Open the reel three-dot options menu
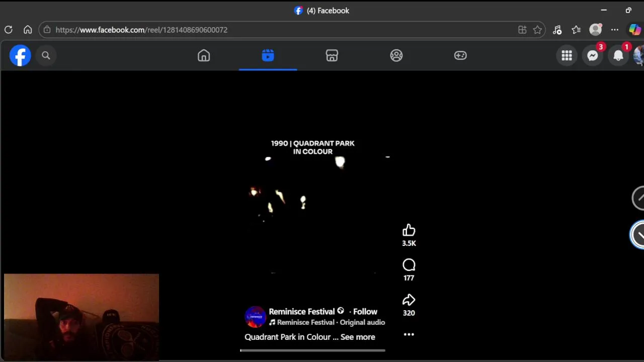 coord(409,334)
